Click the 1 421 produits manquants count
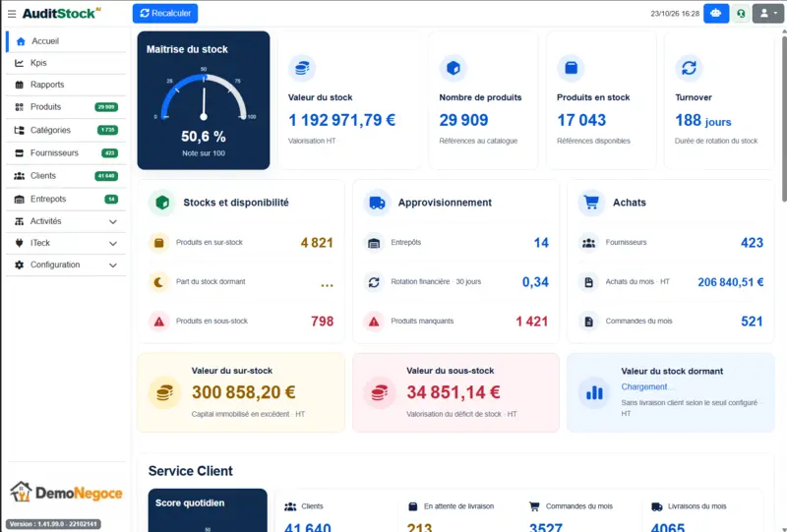The height and width of the screenshot is (532, 787). click(x=532, y=322)
